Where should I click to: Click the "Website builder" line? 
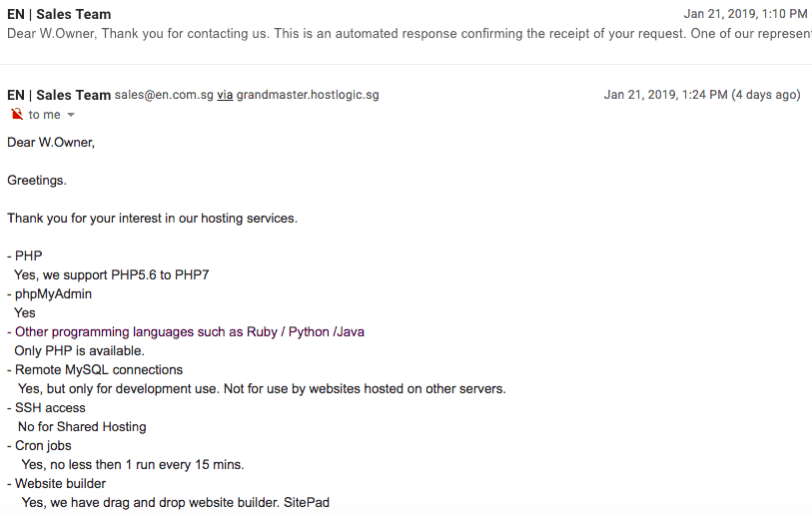click(x=57, y=483)
